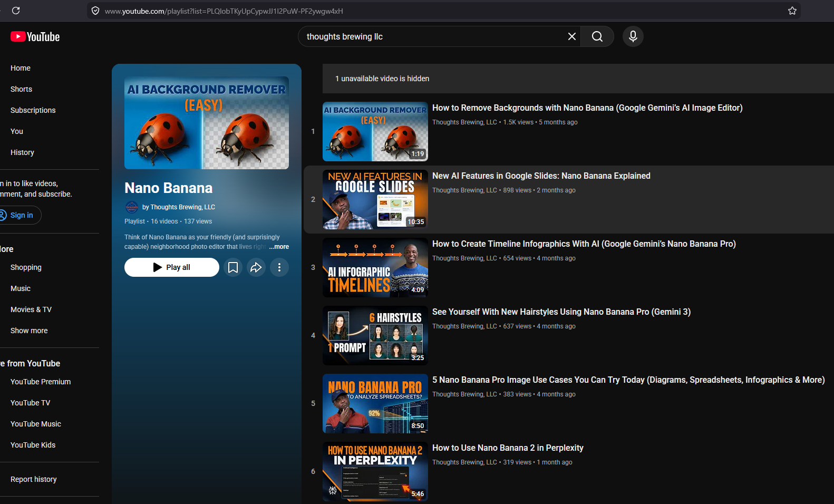Open History in sidebar
The height and width of the screenshot is (504, 834).
22,152
